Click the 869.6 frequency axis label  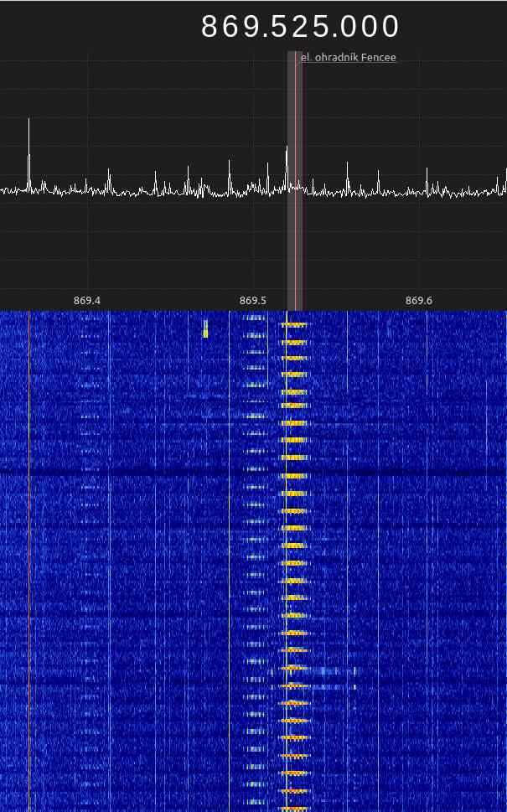click(x=418, y=301)
